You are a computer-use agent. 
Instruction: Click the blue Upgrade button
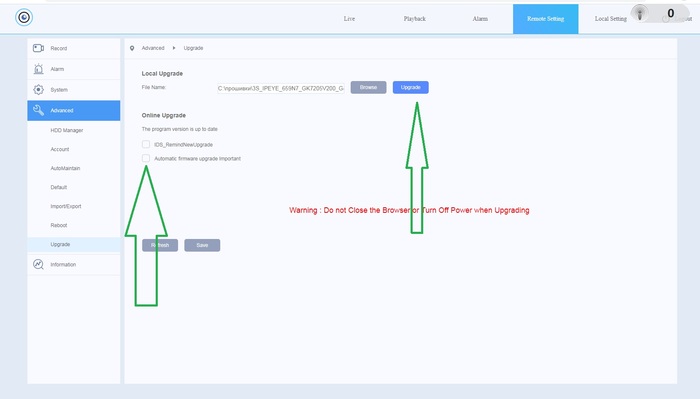pos(411,87)
